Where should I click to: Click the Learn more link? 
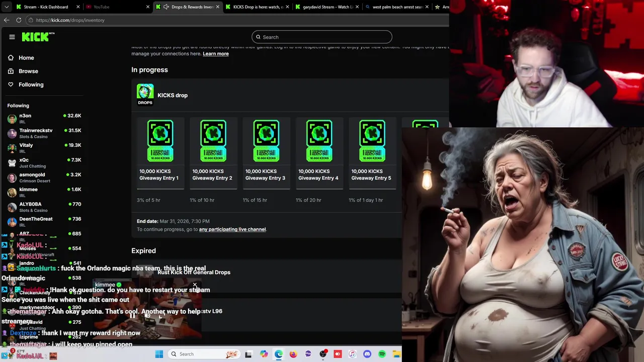(x=215, y=54)
